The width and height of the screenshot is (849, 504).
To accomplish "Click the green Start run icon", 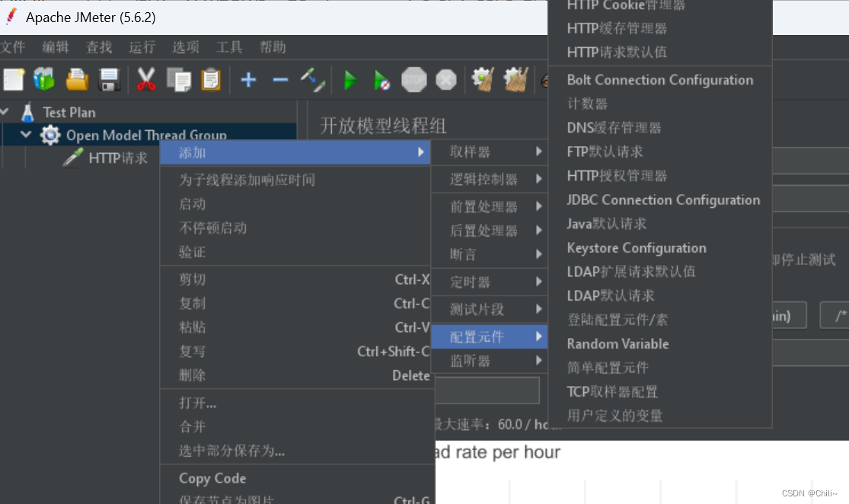I will tap(350, 80).
